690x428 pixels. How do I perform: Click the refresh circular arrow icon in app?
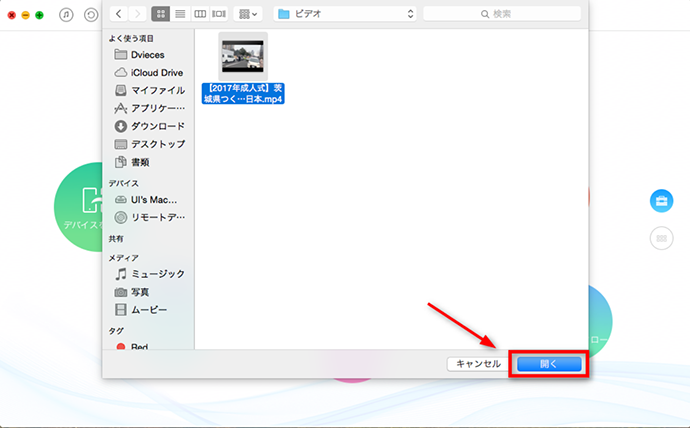91,15
